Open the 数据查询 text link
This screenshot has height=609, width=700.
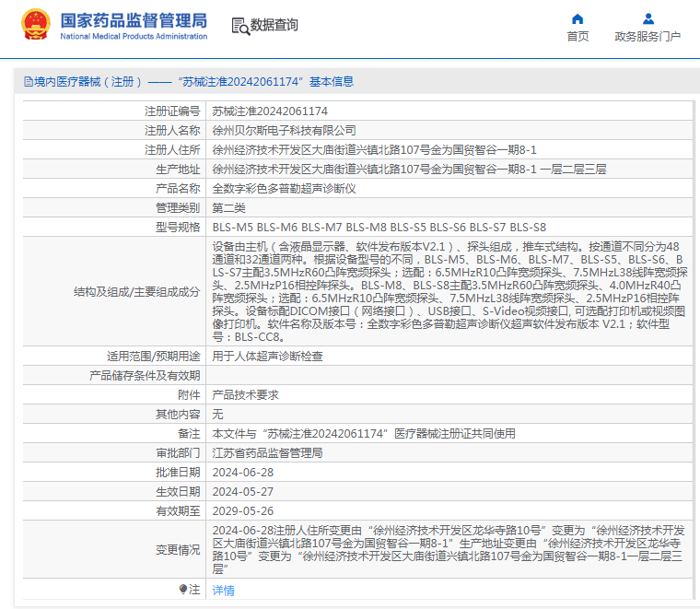[x=274, y=26]
